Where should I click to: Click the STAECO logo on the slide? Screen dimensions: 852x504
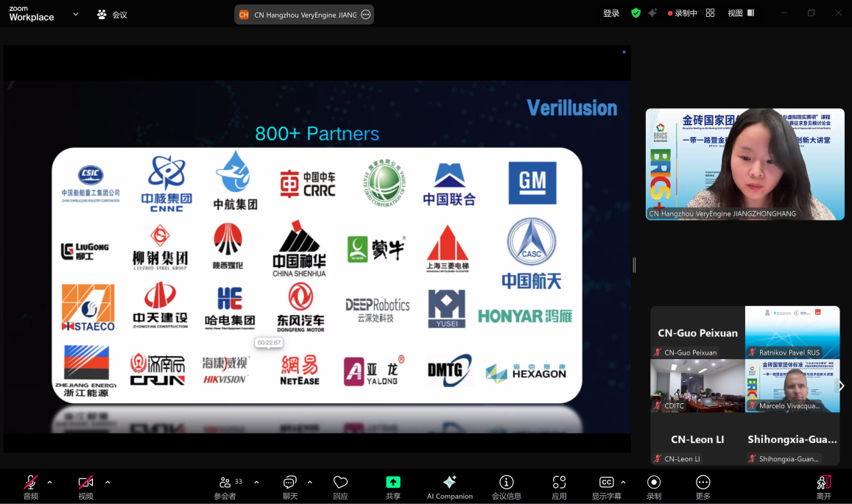(x=88, y=308)
